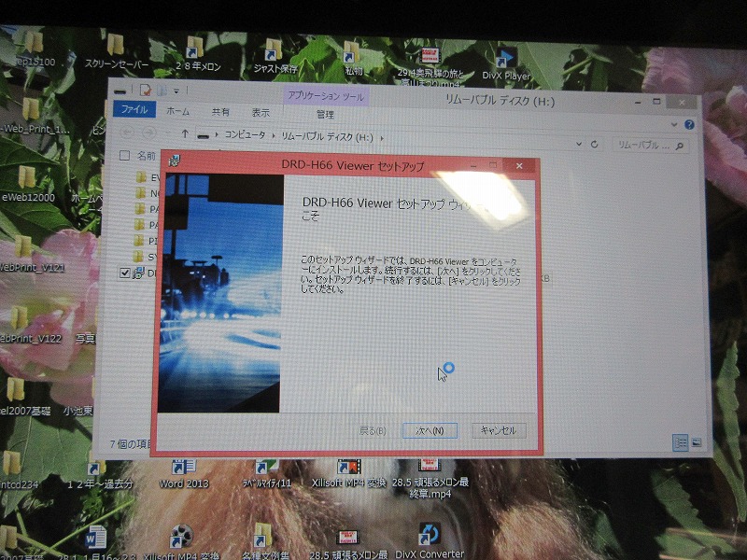Screen dimensions: 747x560
Task: Select the ラベルマイティ11 desktop shortcut
Action: click(267, 474)
